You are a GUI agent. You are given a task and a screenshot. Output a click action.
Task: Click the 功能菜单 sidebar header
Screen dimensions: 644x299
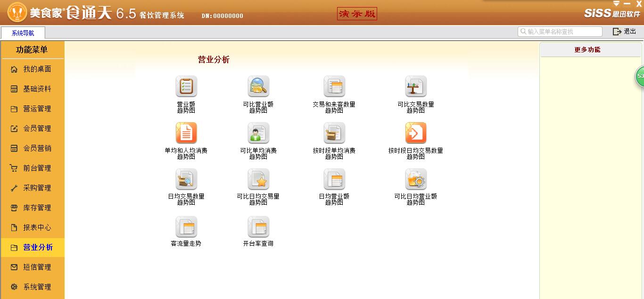[x=32, y=50]
